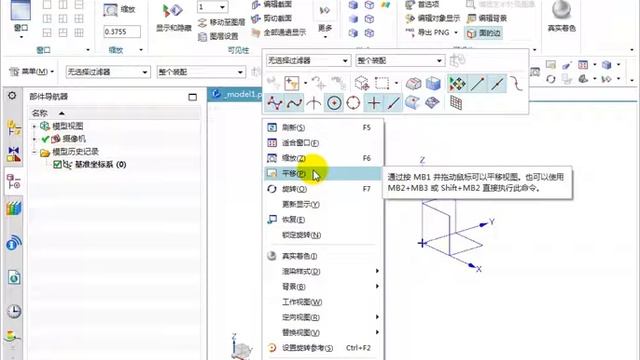Select 刷新(S) in context menu
This screenshot has width=640, height=360.
point(322,127)
